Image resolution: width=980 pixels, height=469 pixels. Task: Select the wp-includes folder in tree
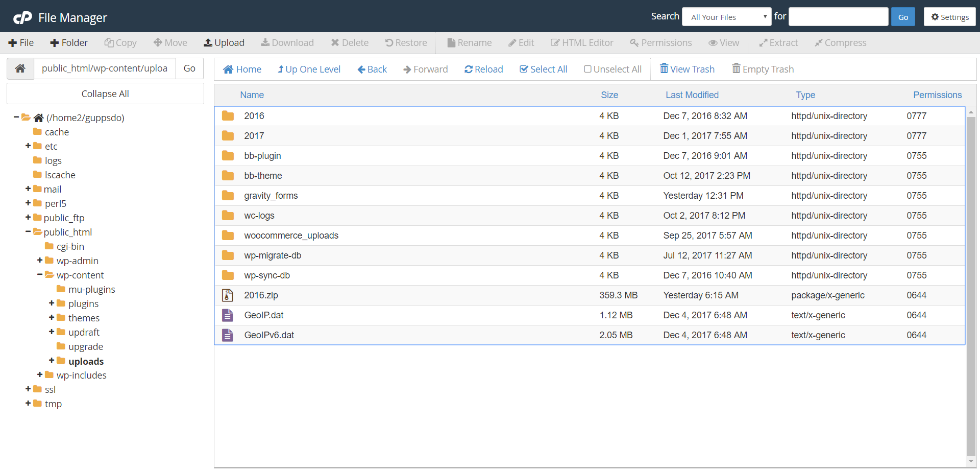tap(81, 375)
